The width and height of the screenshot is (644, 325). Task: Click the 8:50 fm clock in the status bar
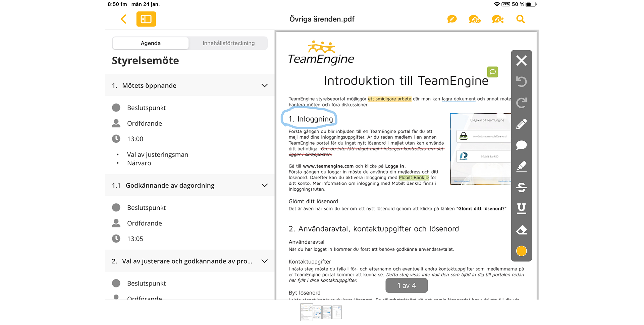pyautogui.click(x=117, y=4)
